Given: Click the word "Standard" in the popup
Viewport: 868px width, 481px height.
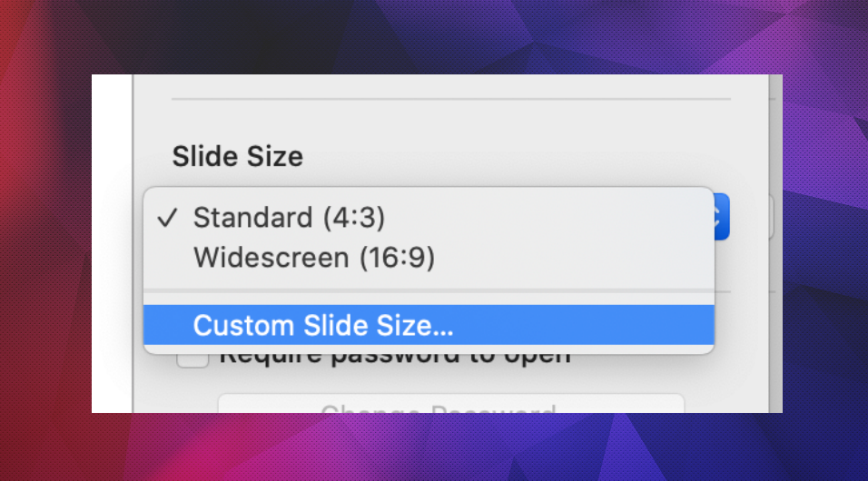Looking at the screenshot, I should click(252, 218).
